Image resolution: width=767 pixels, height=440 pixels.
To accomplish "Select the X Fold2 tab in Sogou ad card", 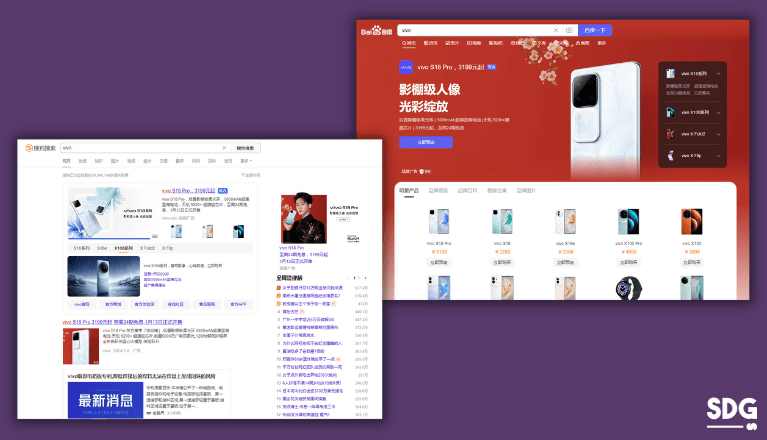I will point(147,248).
